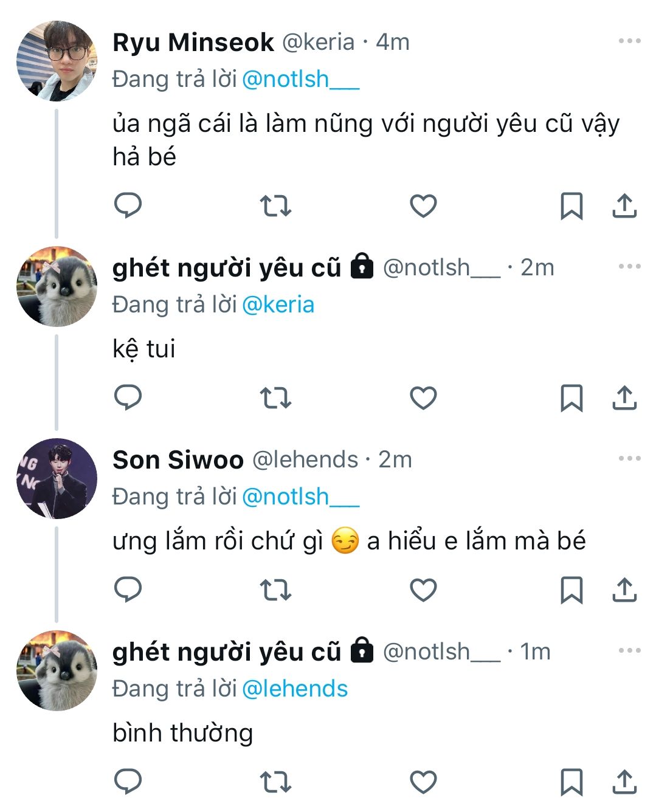Reply to the "kệ tui" tweet

[128, 398]
